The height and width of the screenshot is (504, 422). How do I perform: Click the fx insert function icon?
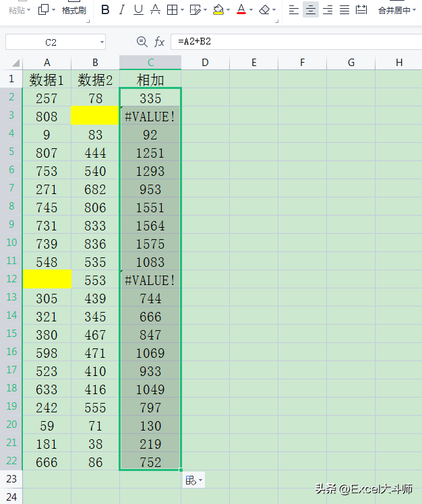[x=159, y=42]
